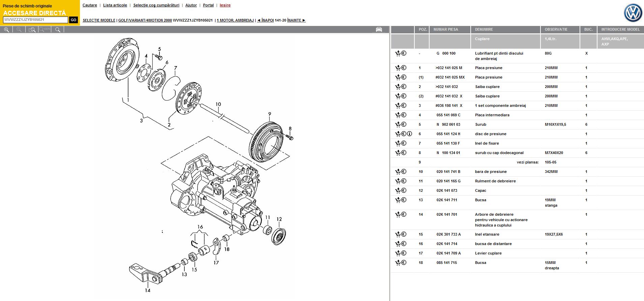Show euro price for 055 141 069 C

coord(404,115)
